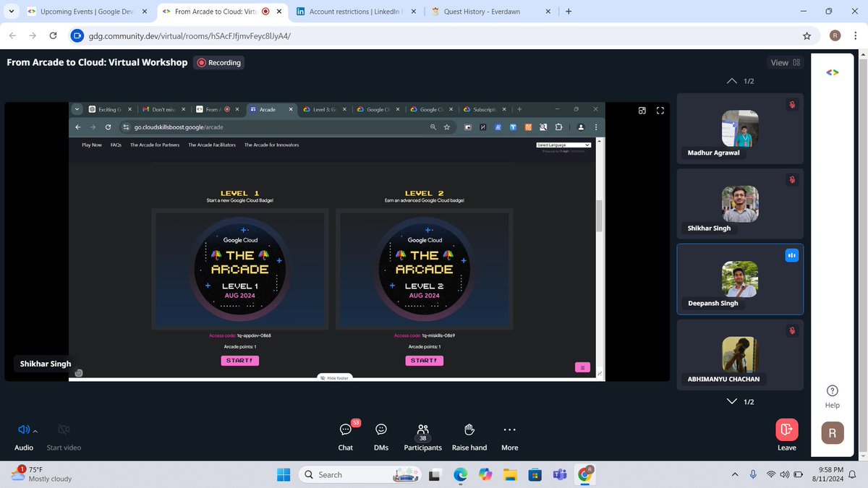Toggle the Audio speaker icon
The image size is (868, 488).
[x=24, y=429]
